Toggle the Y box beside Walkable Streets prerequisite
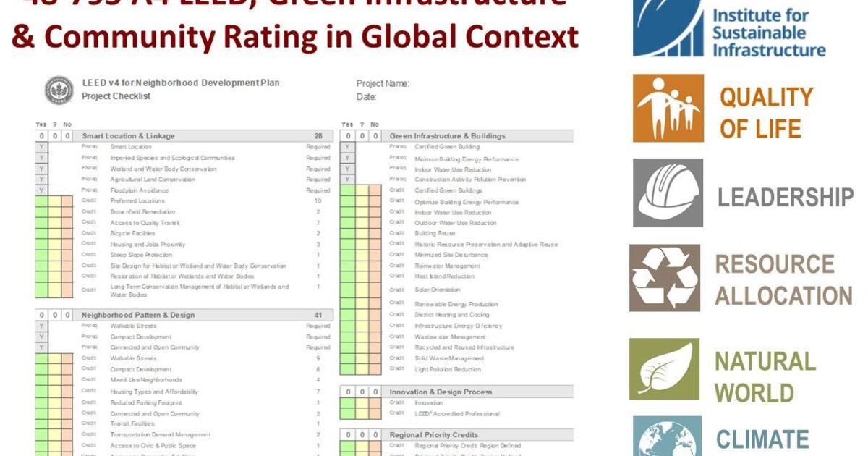This screenshot has width=868, height=456. [x=41, y=326]
